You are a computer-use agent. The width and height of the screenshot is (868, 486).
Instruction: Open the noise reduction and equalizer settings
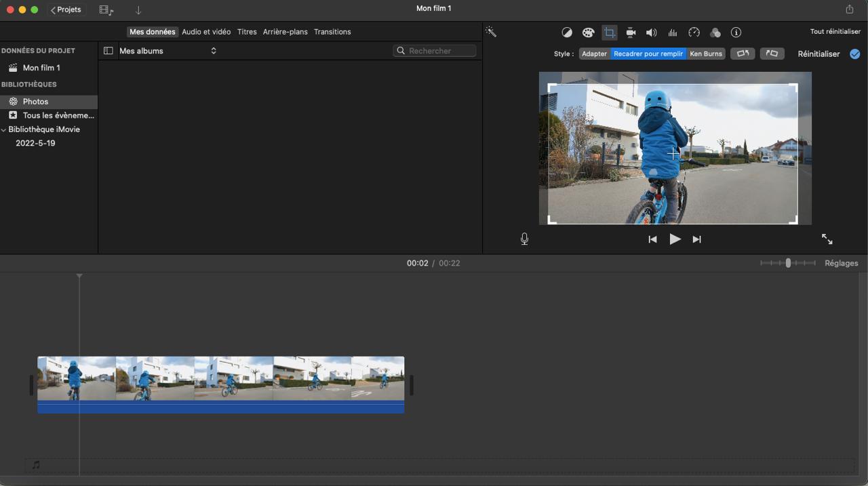(x=672, y=32)
